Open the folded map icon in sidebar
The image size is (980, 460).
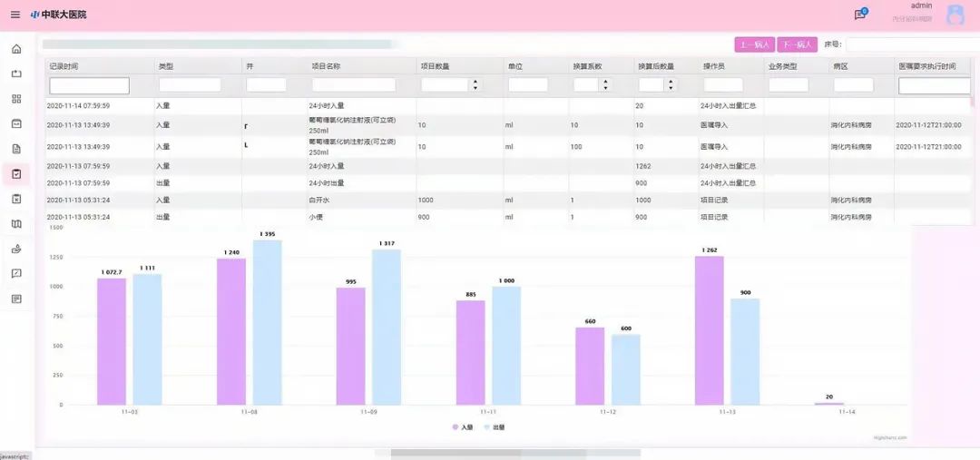coord(16,224)
